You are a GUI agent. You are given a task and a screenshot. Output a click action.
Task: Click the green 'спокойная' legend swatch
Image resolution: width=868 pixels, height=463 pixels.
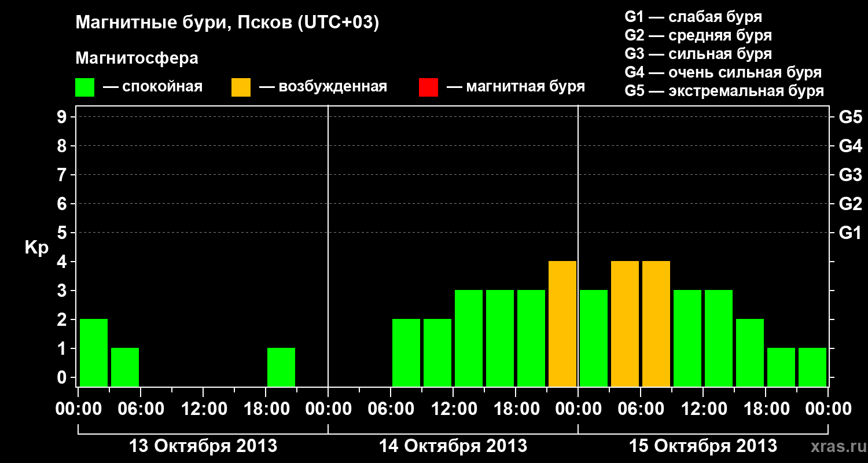[85, 87]
